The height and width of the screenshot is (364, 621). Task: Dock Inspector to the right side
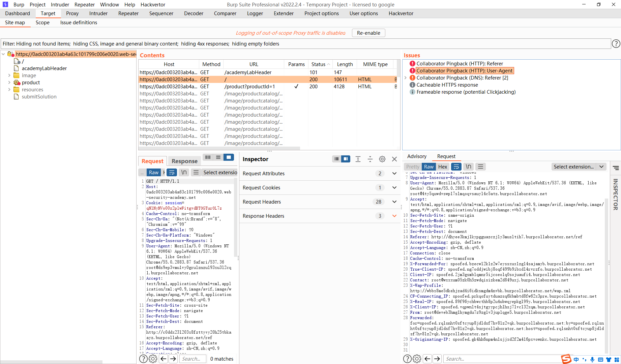pyautogui.click(x=346, y=159)
